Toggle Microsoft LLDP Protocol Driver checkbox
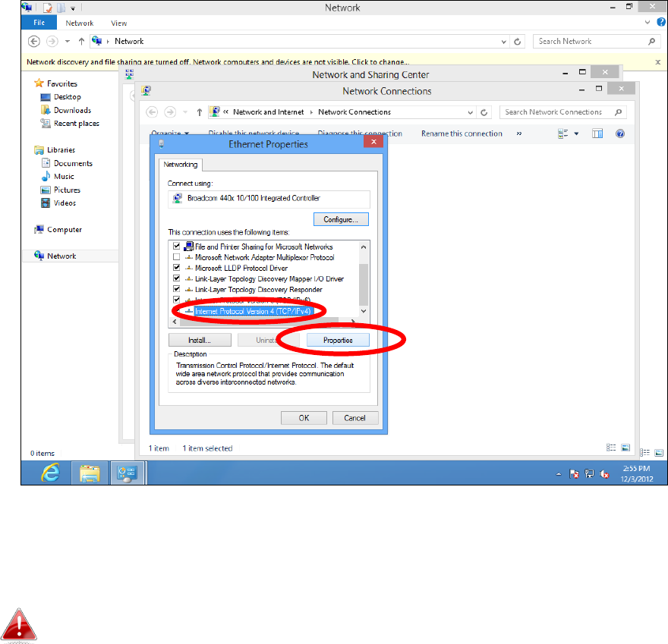This screenshot has width=668, height=644. [x=176, y=268]
